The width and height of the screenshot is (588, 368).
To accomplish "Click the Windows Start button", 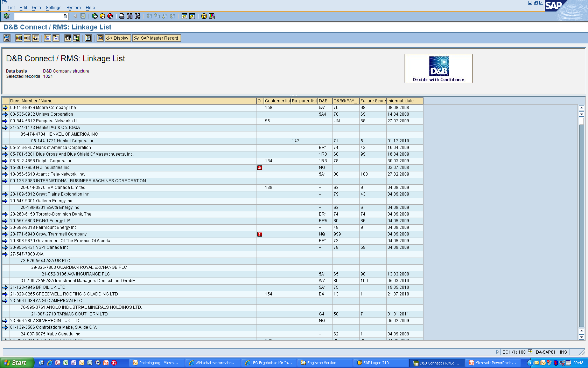I will [x=17, y=363].
